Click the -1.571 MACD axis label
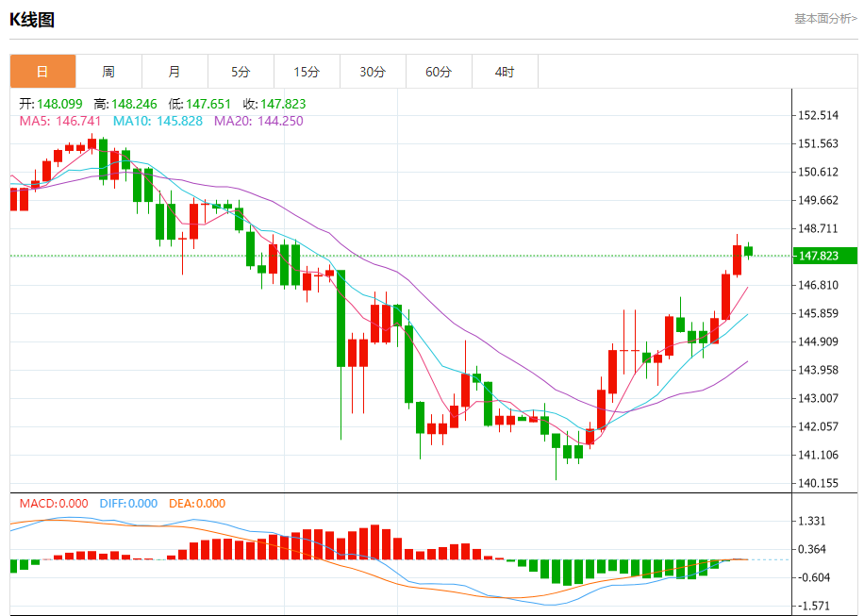 tap(814, 606)
